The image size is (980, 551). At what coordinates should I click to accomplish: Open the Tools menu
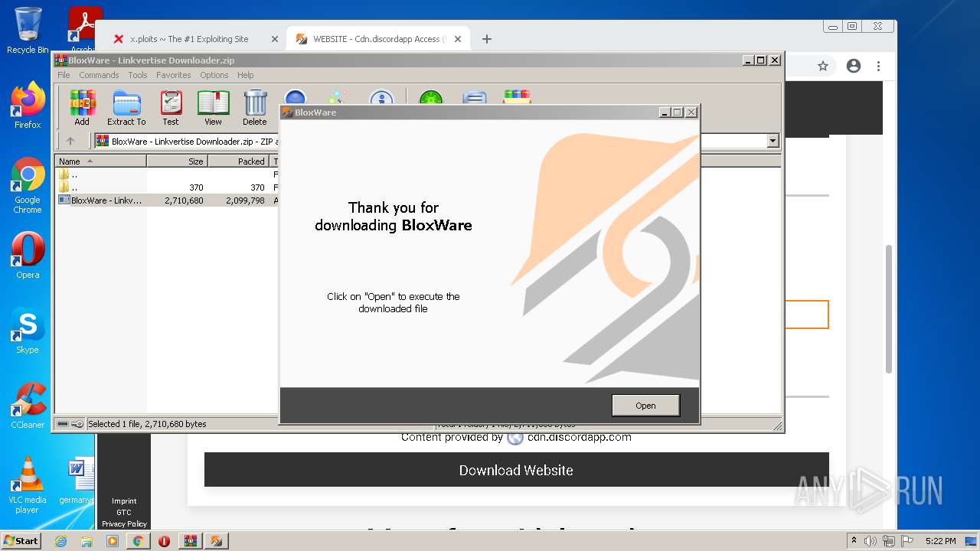coord(138,75)
